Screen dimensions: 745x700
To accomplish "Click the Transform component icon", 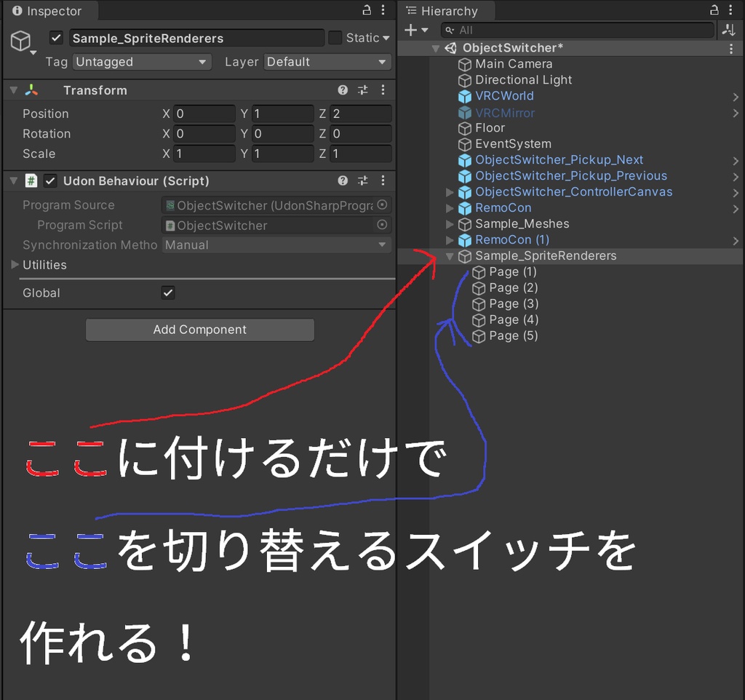I will (31, 90).
